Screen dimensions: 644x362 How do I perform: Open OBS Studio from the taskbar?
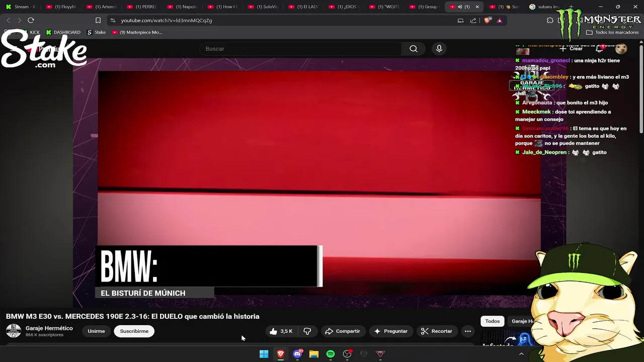tap(347, 354)
